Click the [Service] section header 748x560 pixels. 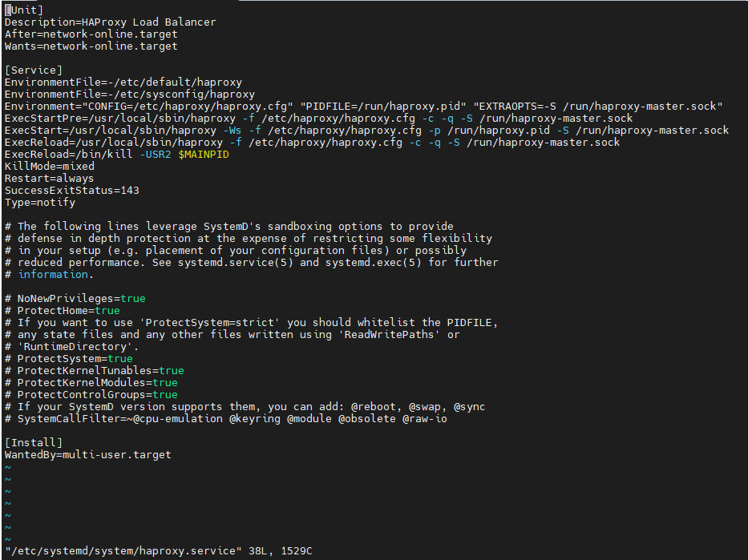(x=34, y=70)
